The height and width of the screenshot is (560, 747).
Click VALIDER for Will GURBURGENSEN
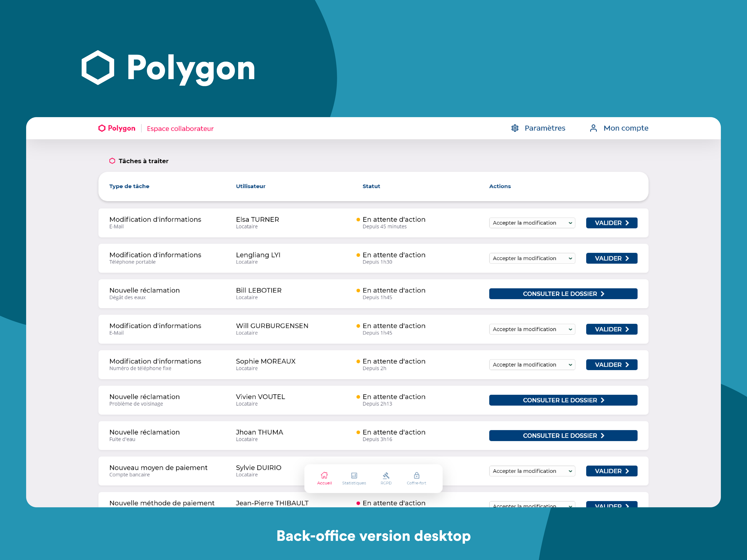click(x=612, y=329)
